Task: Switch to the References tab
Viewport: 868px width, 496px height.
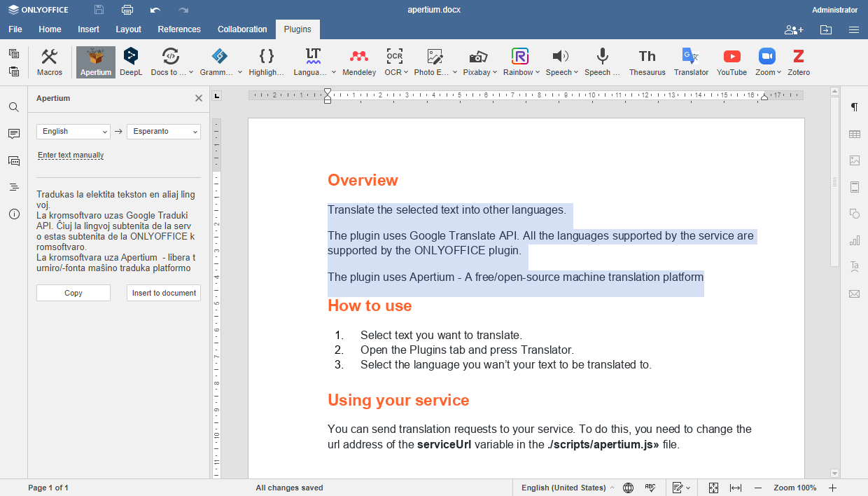Action: tap(179, 29)
